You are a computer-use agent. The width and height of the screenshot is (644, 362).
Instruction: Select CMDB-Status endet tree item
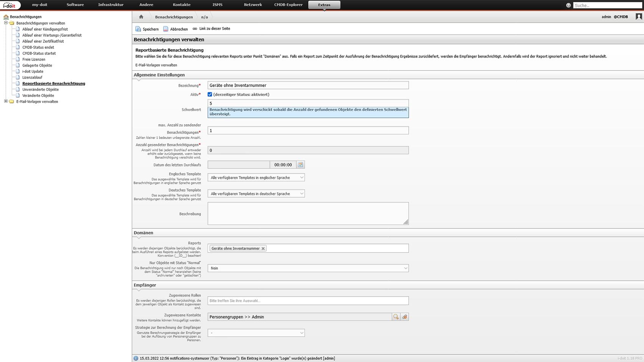pos(38,47)
